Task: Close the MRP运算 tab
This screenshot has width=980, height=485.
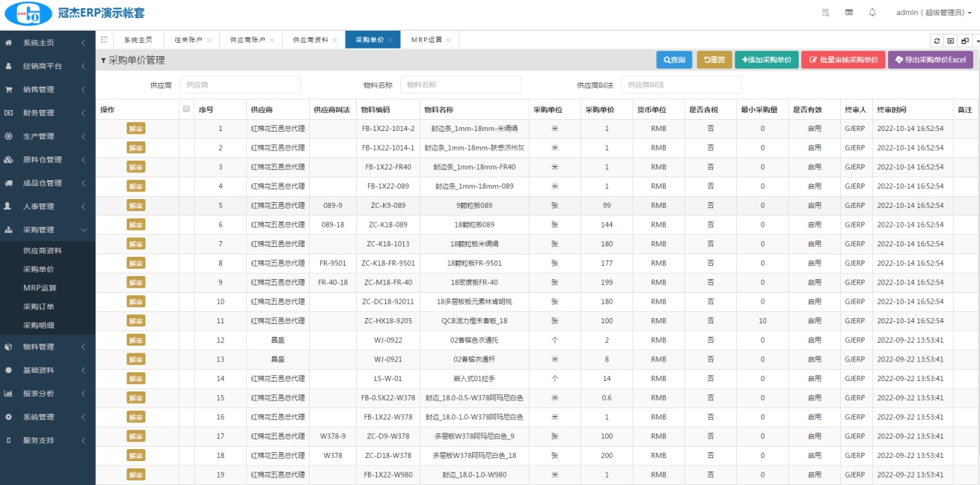Action: point(448,40)
